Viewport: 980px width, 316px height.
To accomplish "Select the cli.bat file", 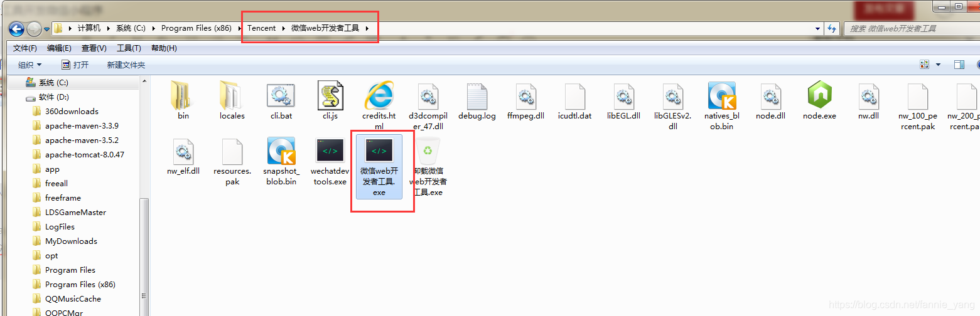I will point(281,100).
